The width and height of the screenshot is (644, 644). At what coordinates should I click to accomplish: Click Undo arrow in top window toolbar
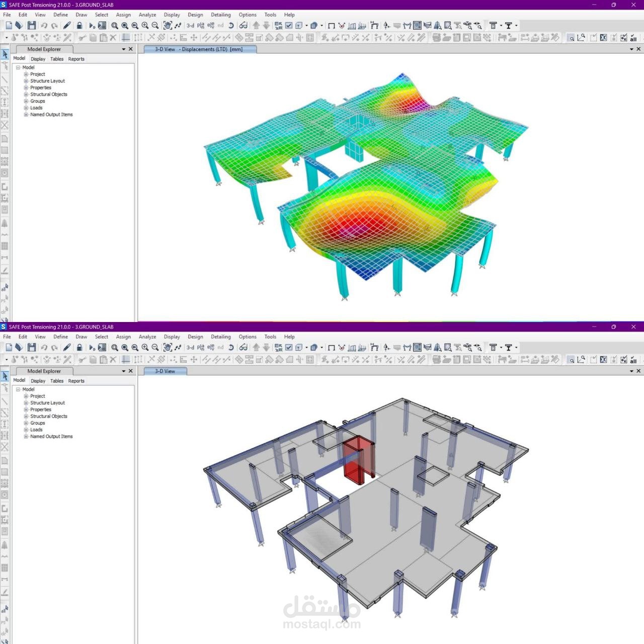point(44,25)
